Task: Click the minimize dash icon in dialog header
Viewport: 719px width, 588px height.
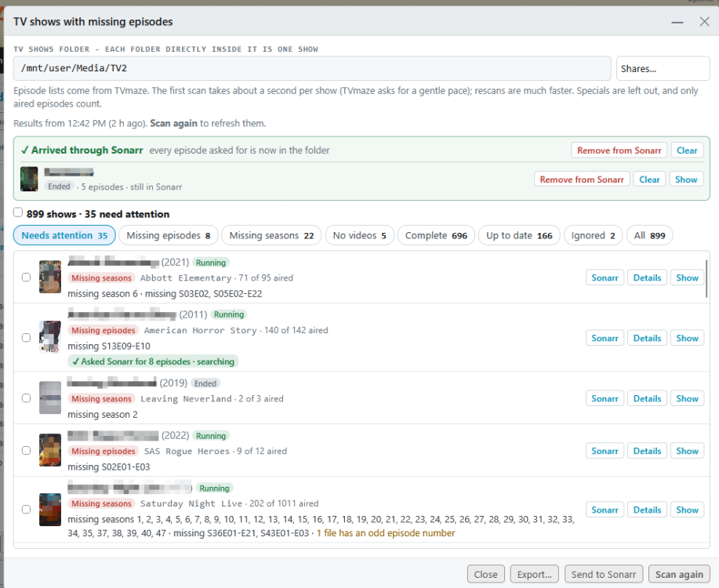Action: coord(677,22)
